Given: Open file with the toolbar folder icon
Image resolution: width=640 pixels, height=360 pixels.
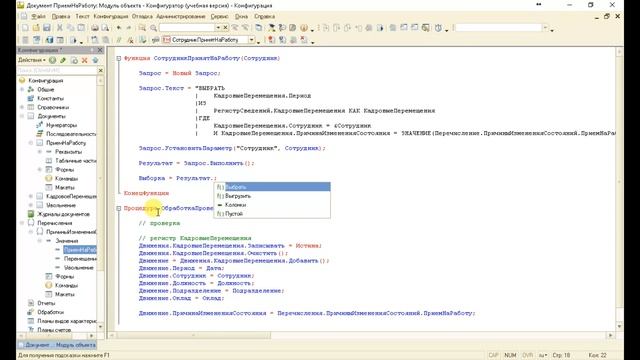Looking at the screenshot, I should tap(36, 28).
